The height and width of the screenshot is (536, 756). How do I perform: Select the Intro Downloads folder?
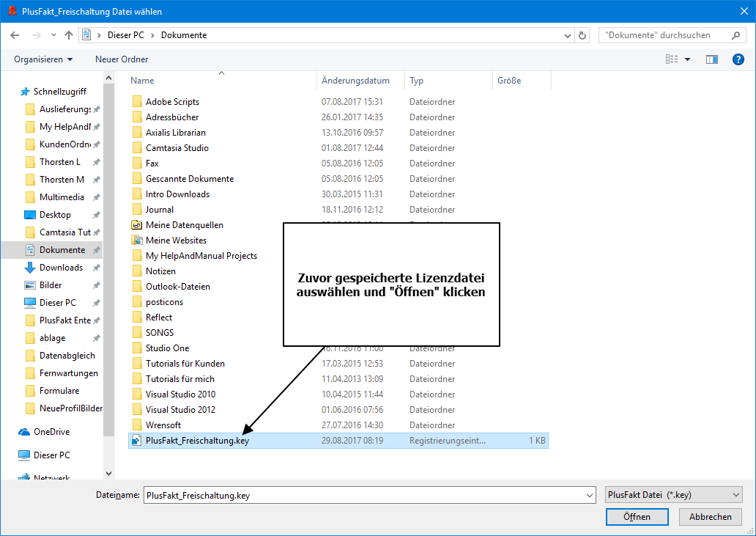[177, 194]
